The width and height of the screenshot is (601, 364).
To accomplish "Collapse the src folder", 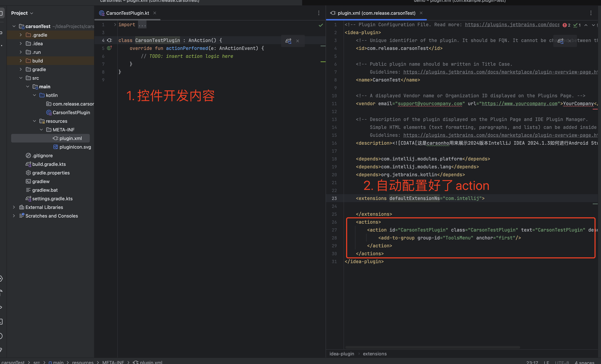I will coord(21,78).
